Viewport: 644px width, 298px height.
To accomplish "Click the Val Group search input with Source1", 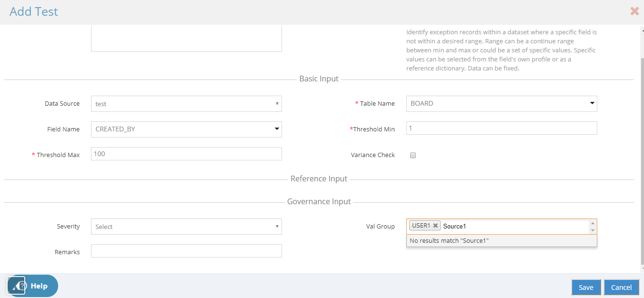I will pyautogui.click(x=514, y=226).
